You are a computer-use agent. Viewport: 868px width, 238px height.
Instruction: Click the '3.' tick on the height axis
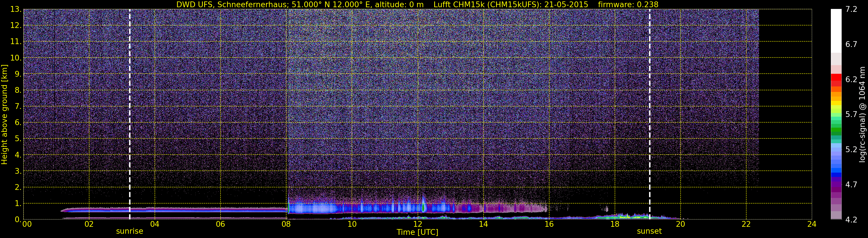(x=18, y=171)
